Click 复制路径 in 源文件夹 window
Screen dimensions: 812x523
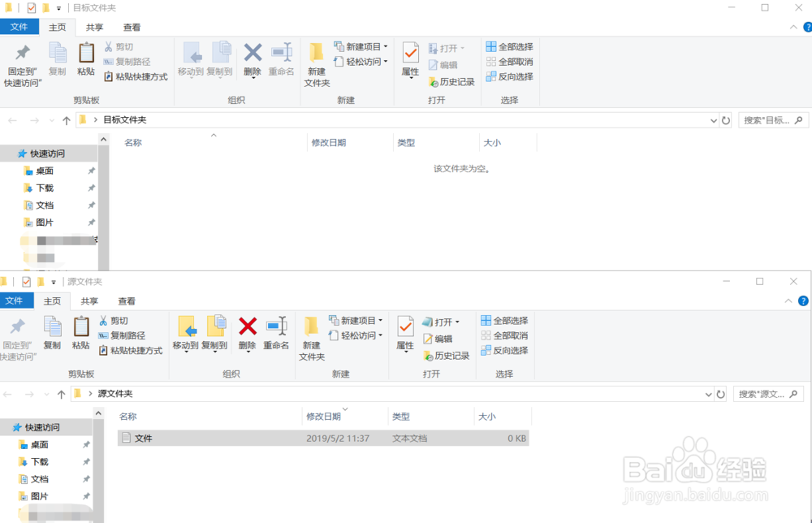pos(123,335)
